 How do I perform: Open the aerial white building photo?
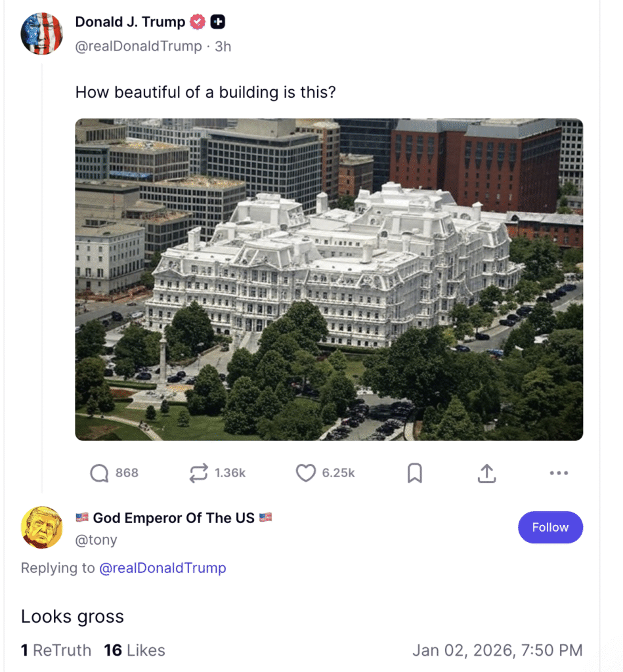(329, 280)
